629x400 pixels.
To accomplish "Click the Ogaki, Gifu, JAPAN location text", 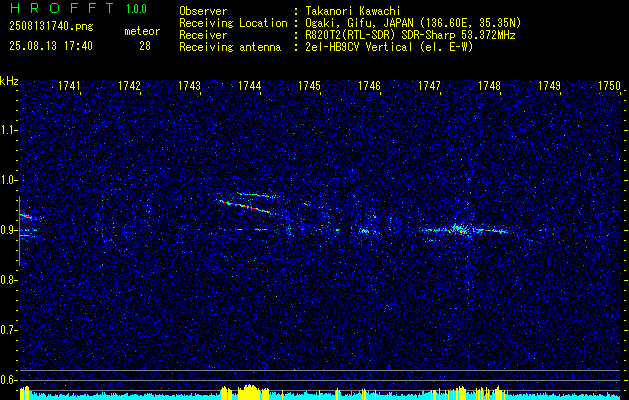I will tap(413, 23).
